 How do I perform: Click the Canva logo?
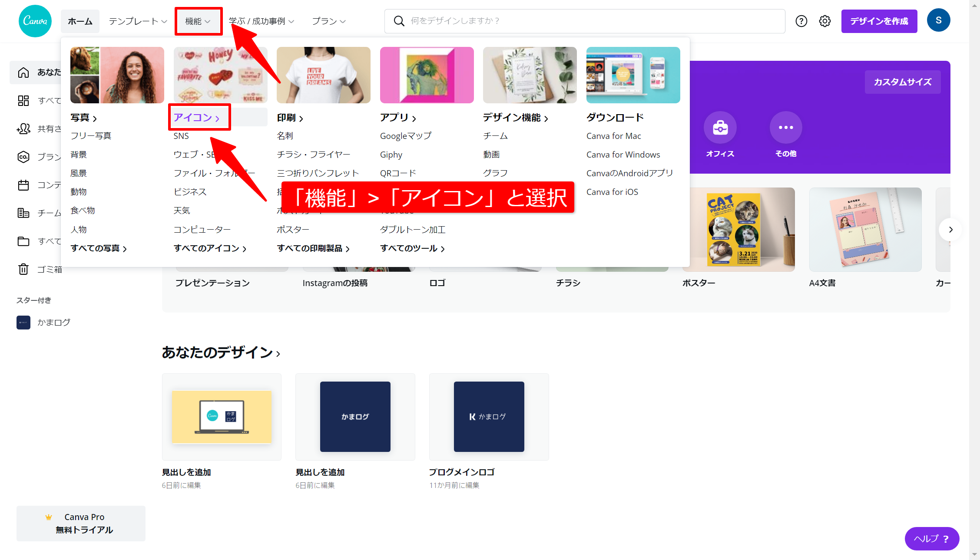[x=35, y=21]
